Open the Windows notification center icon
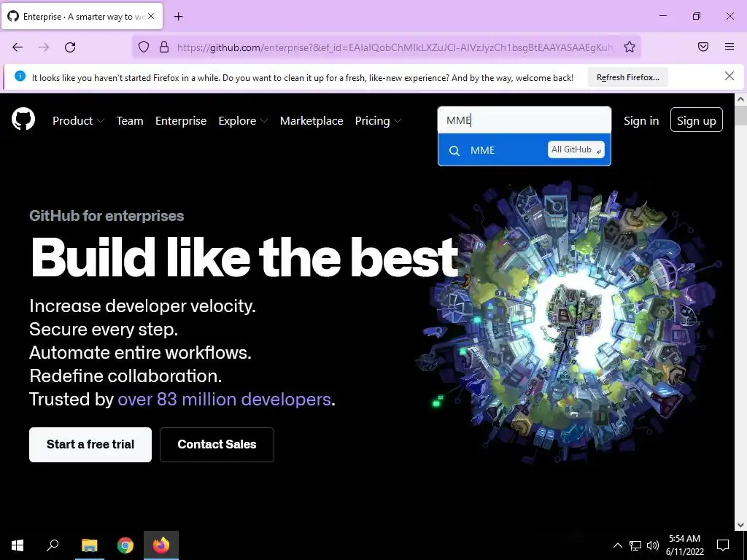The image size is (747, 560). point(723,545)
